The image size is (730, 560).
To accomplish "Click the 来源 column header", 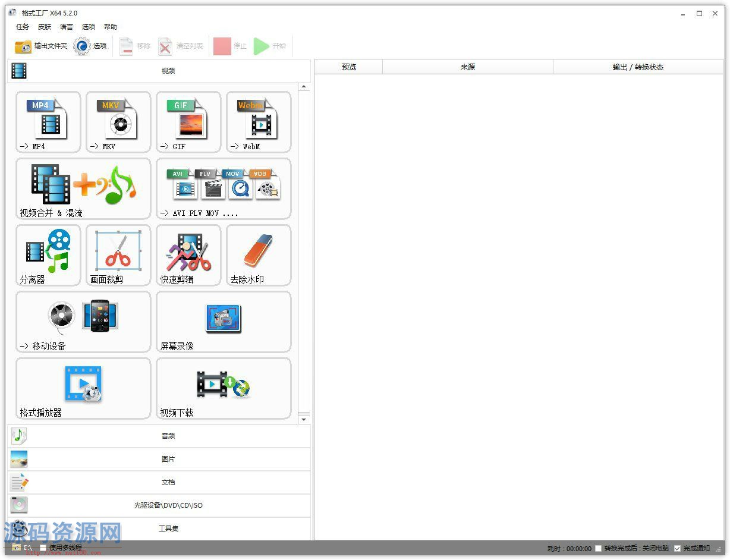I will tap(468, 67).
